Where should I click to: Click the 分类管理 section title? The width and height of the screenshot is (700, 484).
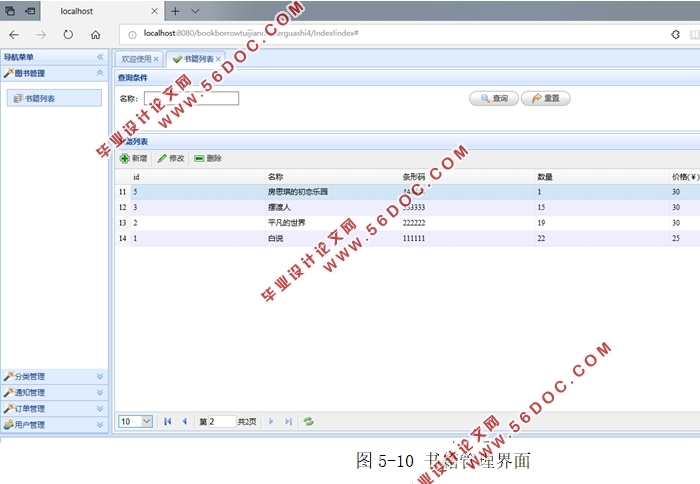[29, 376]
